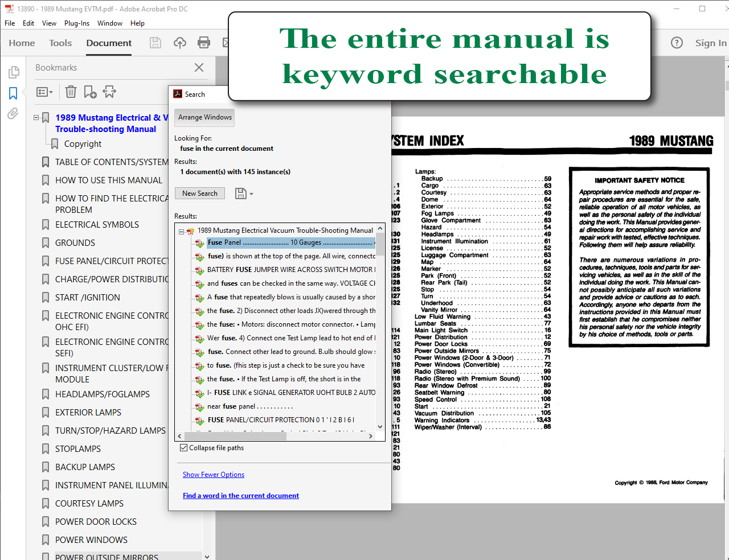Image resolution: width=729 pixels, height=560 pixels.
Task: Start a New Search
Action: [200, 193]
